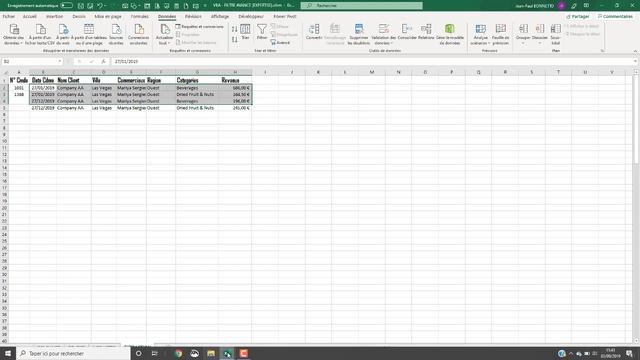Click the formula bar showing 27/01/2019
Image resolution: width=640 pixels, height=360 pixels.
point(371,61)
